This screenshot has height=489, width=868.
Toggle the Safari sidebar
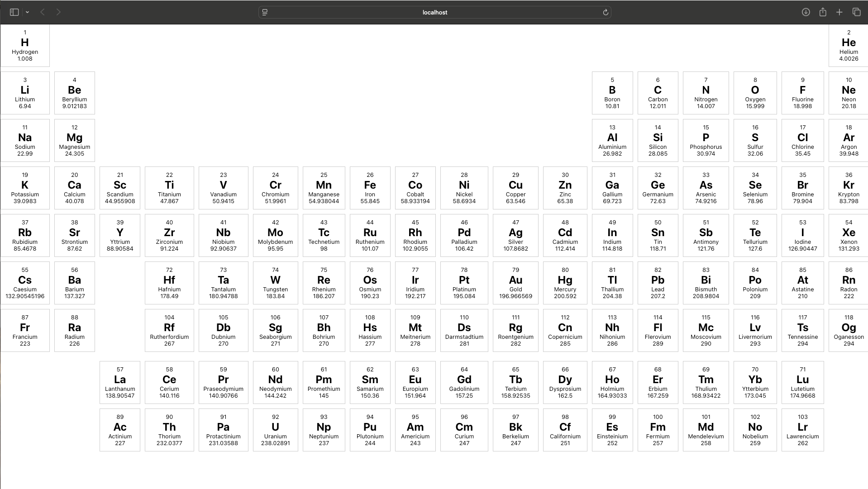(14, 12)
